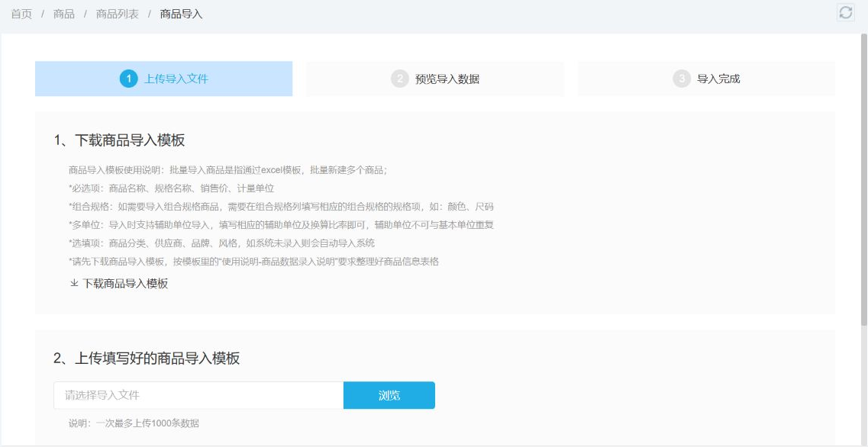This screenshot has width=868, height=447.
Task: Click the *多单位 instruction line
Action: tap(281, 225)
